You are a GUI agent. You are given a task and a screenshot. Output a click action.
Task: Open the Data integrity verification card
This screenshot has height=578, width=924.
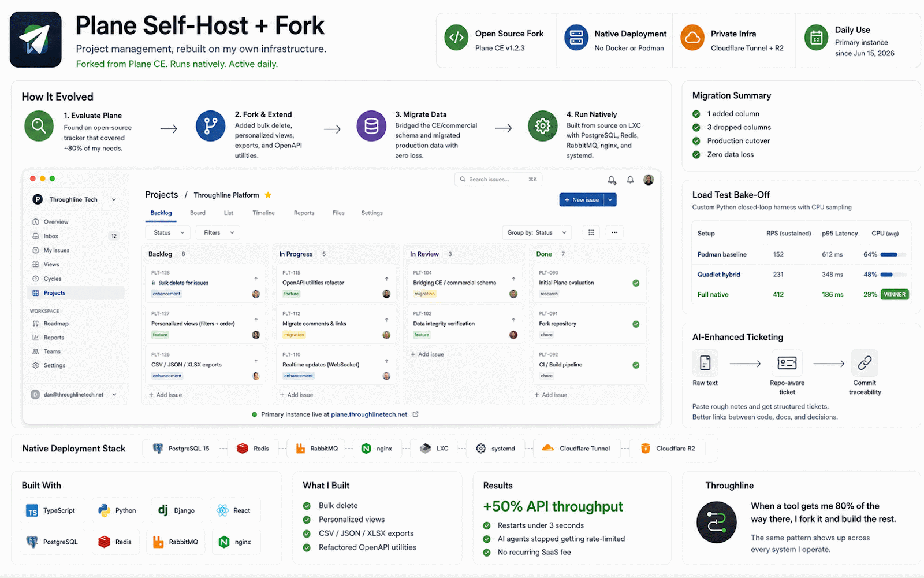(464, 324)
